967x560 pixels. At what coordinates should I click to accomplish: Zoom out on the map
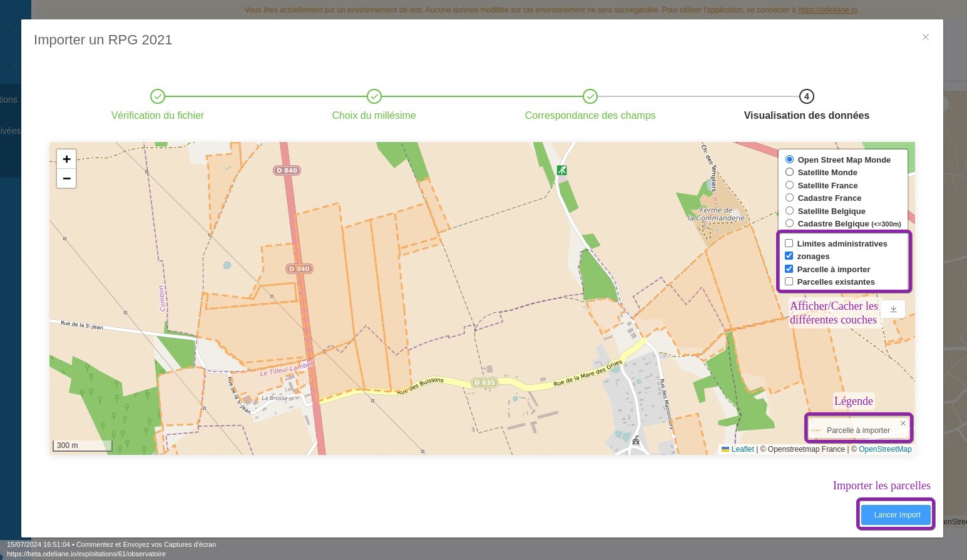(x=66, y=178)
